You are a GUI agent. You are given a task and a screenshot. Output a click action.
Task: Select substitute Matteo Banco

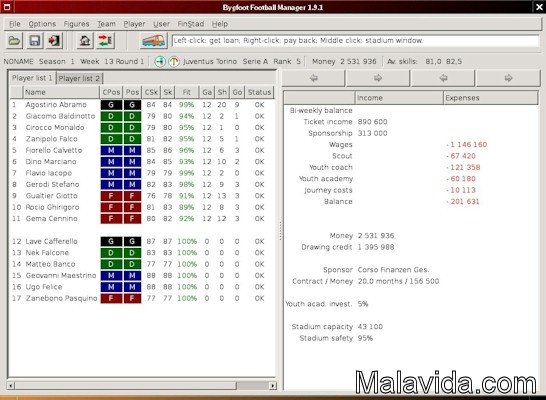click(x=142, y=264)
